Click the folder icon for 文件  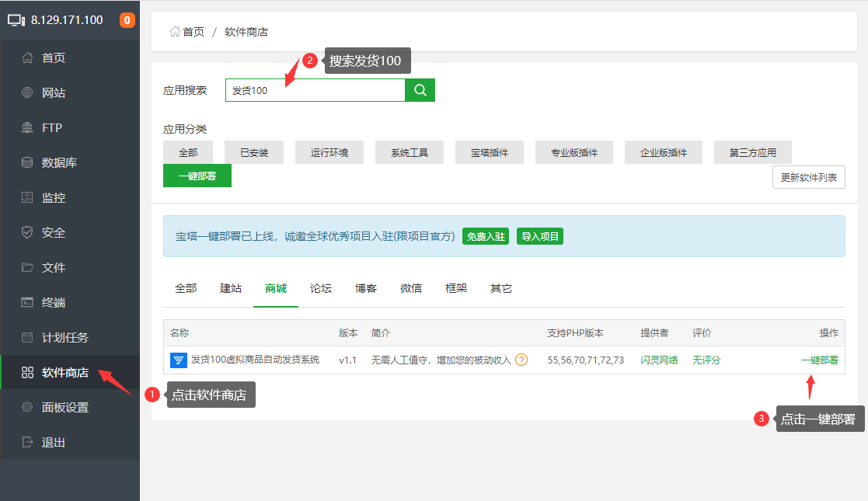pyautogui.click(x=27, y=267)
